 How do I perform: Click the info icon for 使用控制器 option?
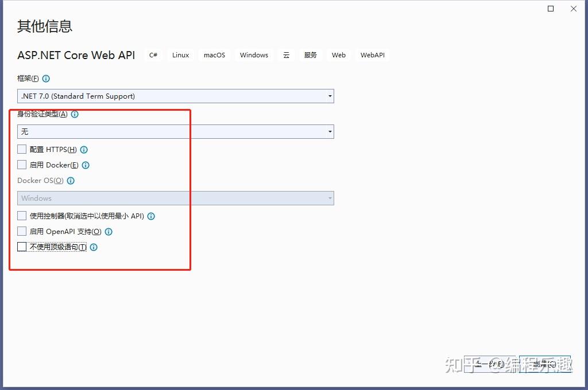150,216
